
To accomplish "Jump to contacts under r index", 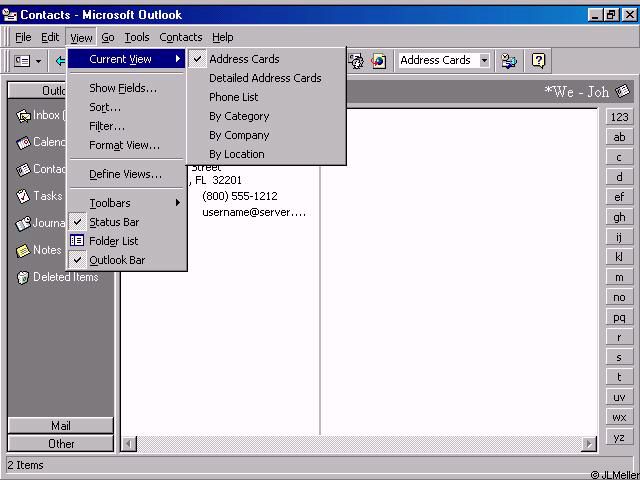I will coord(619,337).
